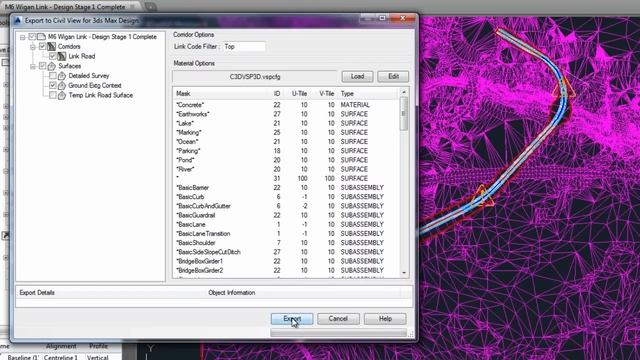Click the Centreline 1 cell in background table
The width and height of the screenshot is (640, 360).
point(61,357)
